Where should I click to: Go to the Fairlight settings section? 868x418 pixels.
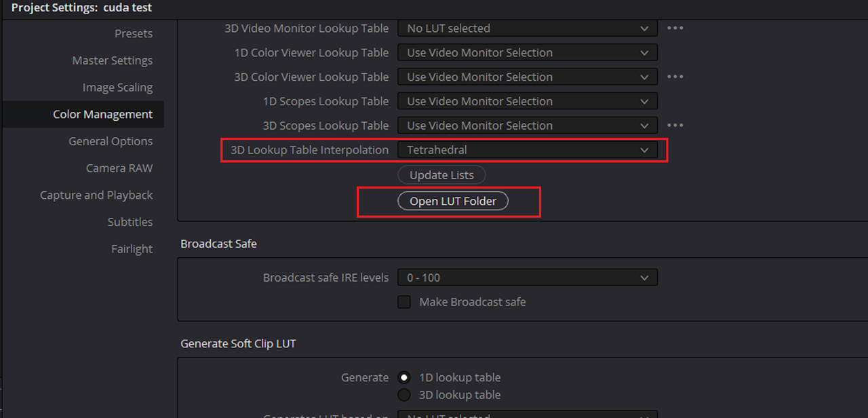[x=132, y=249]
